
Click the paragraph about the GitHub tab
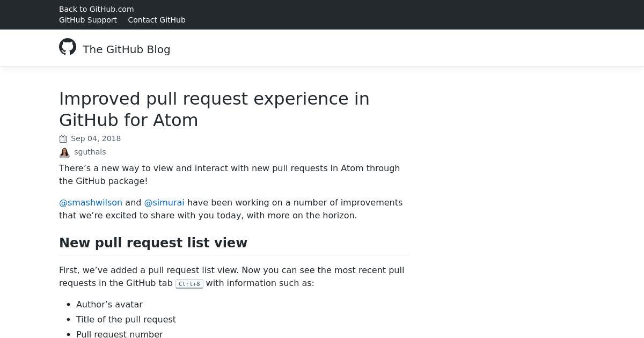[232, 276]
